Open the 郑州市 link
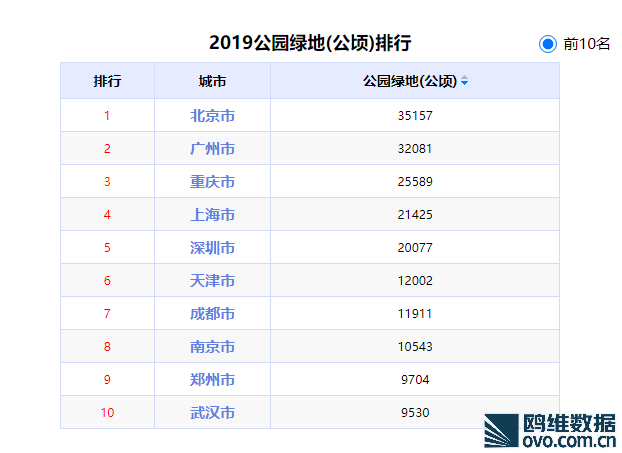Viewport: 622px width, 453px height. [x=212, y=380]
